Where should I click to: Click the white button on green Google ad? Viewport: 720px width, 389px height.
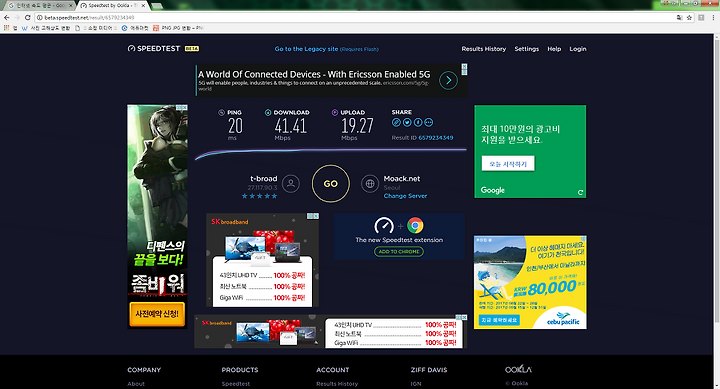coord(508,164)
